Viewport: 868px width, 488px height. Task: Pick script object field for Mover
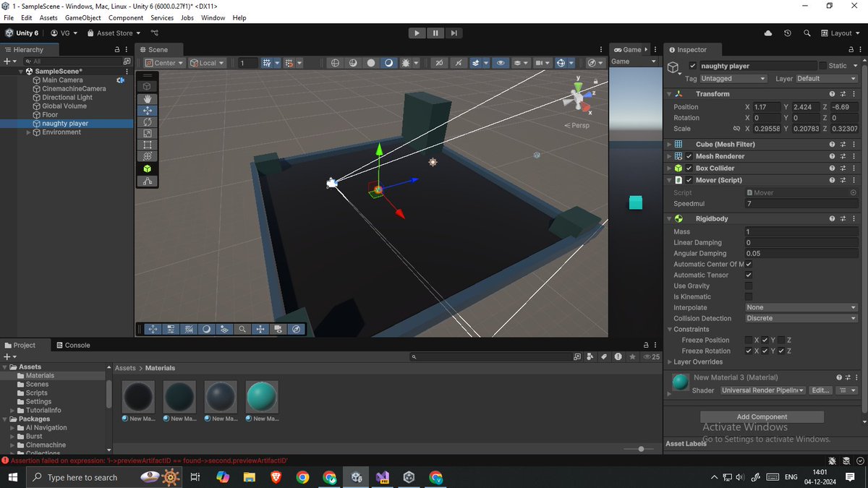pyautogui.click(x=854, y=193)
